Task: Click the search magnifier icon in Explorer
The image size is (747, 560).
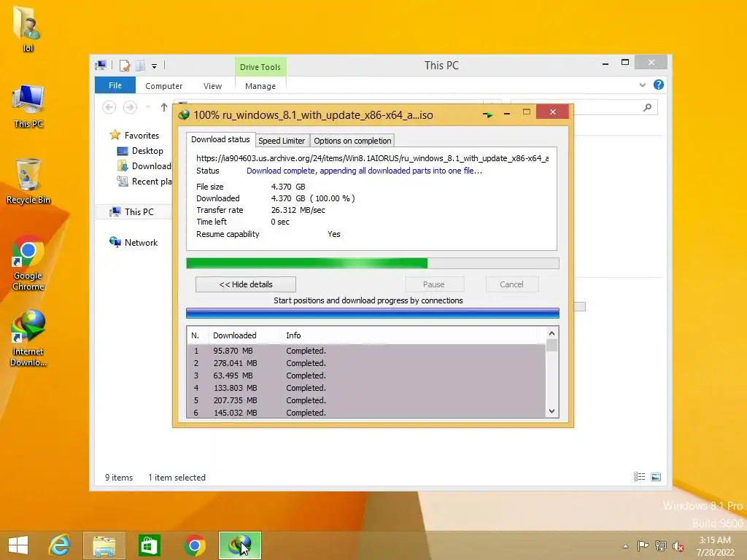Action: [647, 107]
